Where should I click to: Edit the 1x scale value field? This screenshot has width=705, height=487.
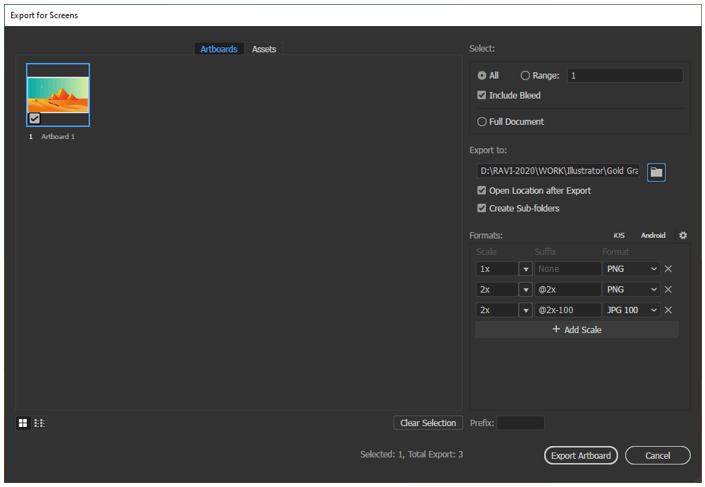[x=497, y=269]
